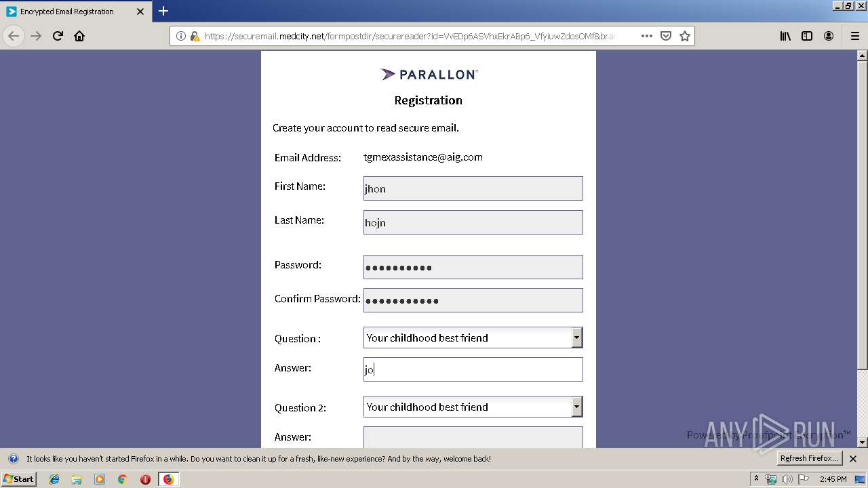This screenshot has width=868, height=488.
Task: Click scrollbar down arrow
Action: [x=863, y=443]
